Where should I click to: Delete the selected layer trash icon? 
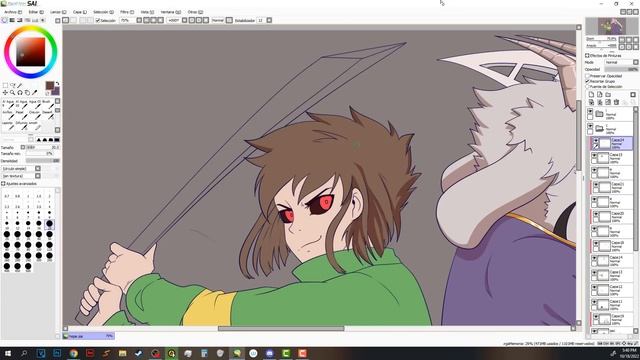tap(616, 102)
